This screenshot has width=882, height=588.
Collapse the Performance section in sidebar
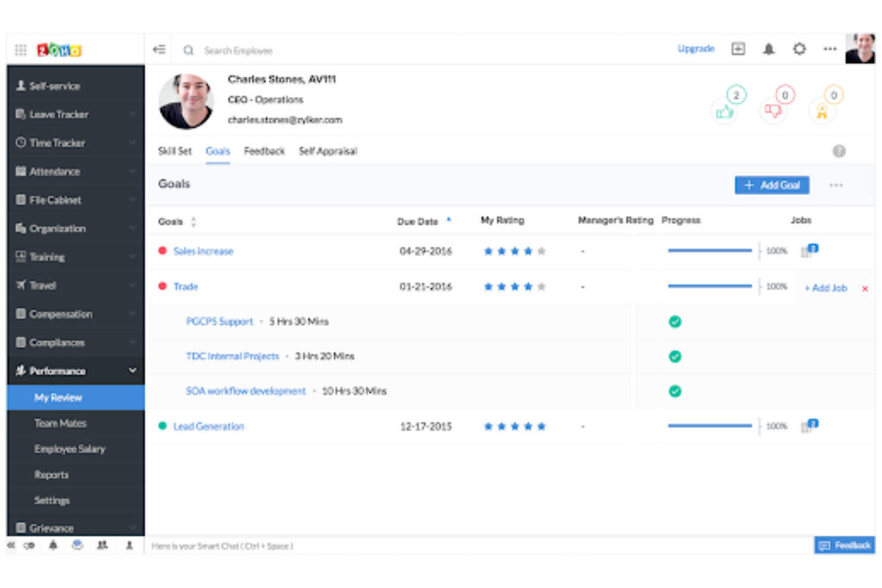(x=132, y=371)
